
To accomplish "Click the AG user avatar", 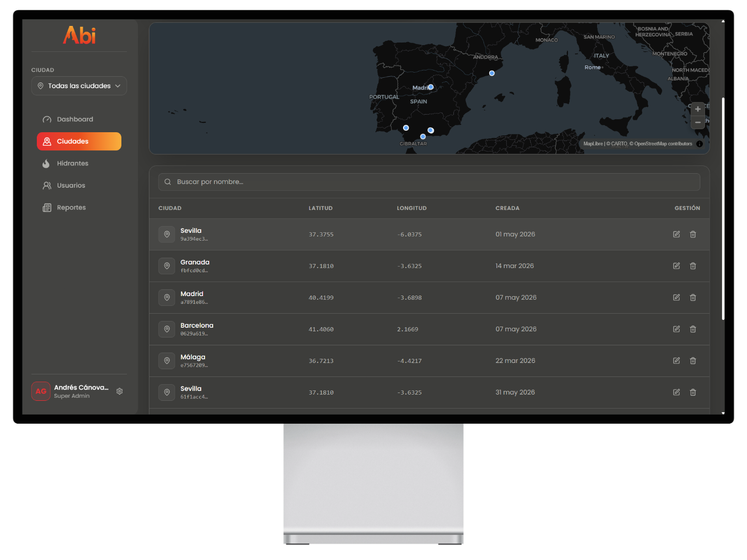I will click(x=41, y=391).
